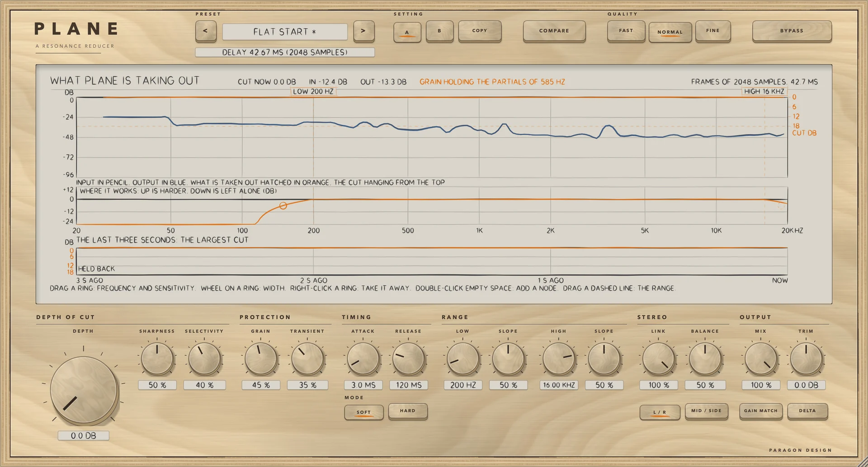Click the orange ring node on the curve
Viewport: 868px width, 467px height.
tap(283, 206)
